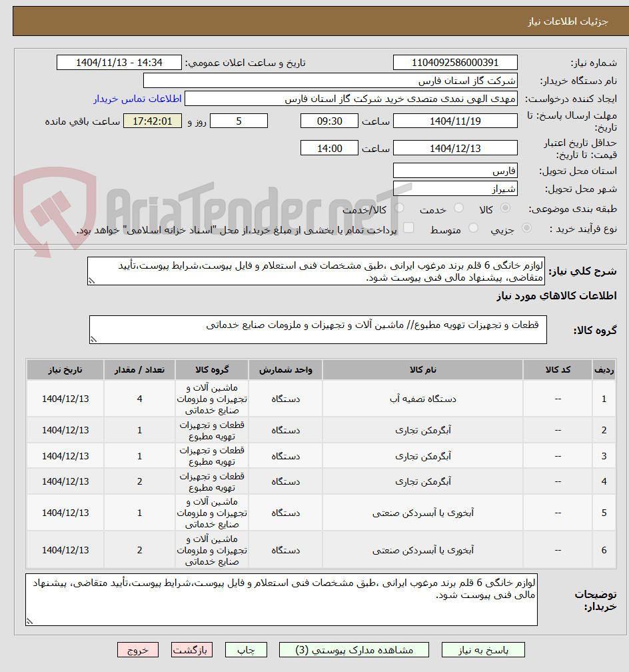Click the buyer name field شرکت گاز استان فارس

click(330, 81)
